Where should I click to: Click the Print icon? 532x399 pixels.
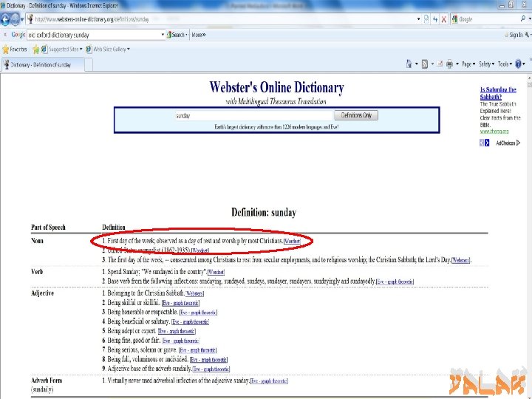(x=449, y=64)
